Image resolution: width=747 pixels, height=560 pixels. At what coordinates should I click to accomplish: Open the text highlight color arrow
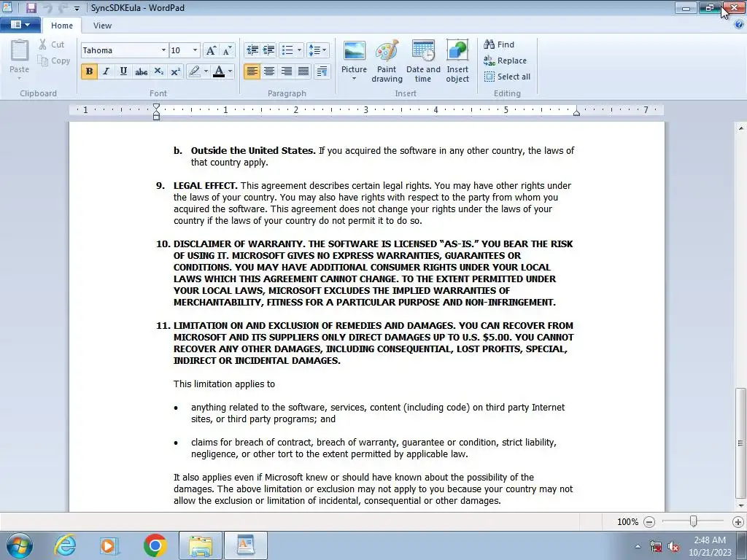(x=206, y=71)
